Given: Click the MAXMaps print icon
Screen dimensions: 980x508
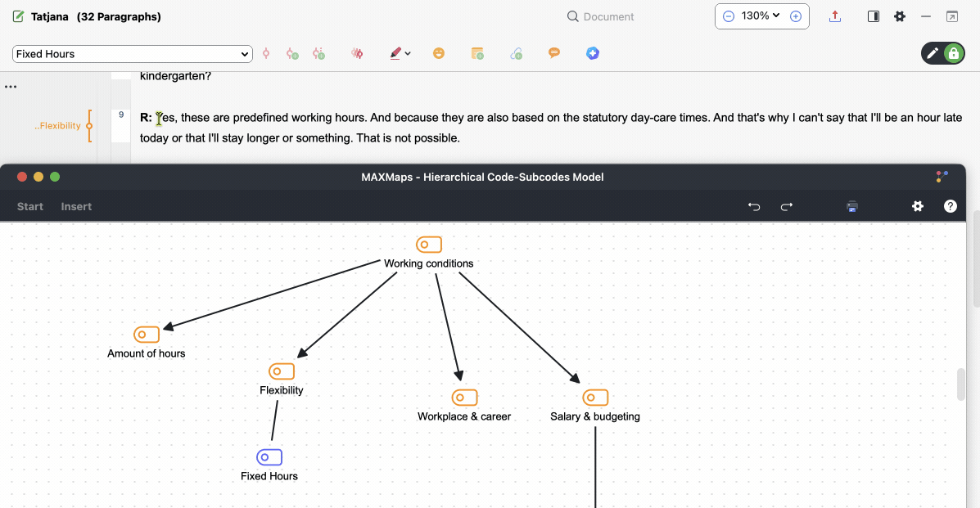Looking at the screenshot, I should [x=852, y=206].
